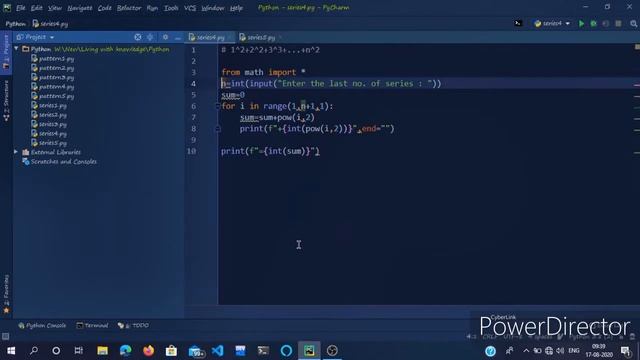The height and width of the screenshot is (360, 640).
Task: Open the series4 run configuration dropdown
Action: click(552, 24)
